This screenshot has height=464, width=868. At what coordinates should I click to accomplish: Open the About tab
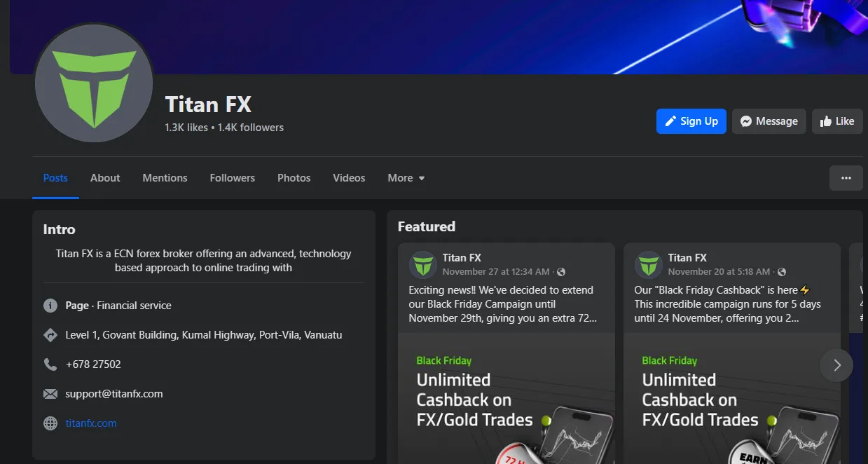pyautogui.click(x=105, y=178)
